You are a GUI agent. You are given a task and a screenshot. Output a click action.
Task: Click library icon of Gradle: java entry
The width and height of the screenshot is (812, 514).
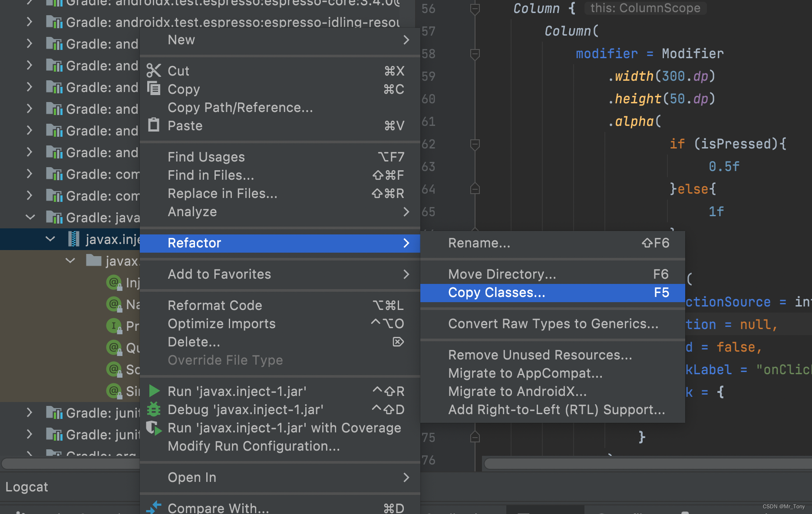pyautogui.click(x=54, y=217)
